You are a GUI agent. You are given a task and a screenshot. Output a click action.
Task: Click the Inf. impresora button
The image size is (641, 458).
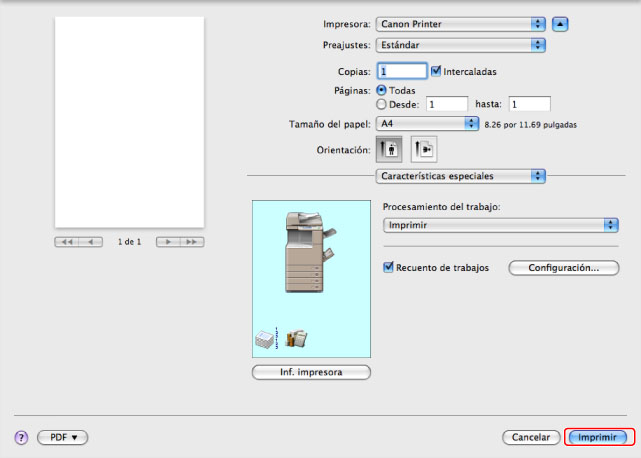(x=311, y=372)
